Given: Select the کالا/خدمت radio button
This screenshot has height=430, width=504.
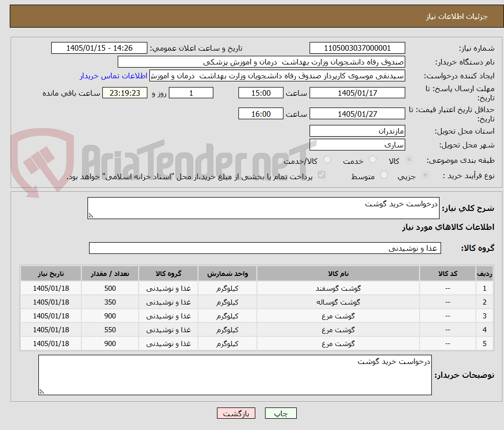Looking at the screenshot, I should [327, 160].
